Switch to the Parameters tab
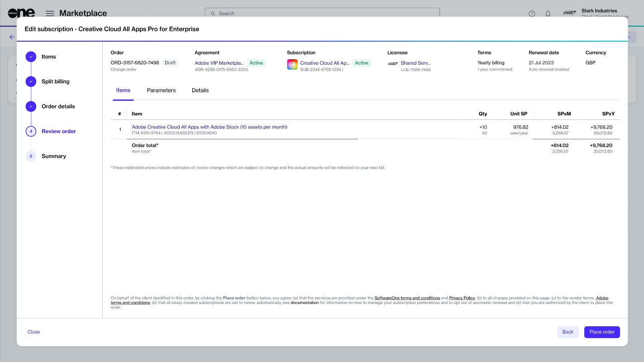 click(161, 90)
